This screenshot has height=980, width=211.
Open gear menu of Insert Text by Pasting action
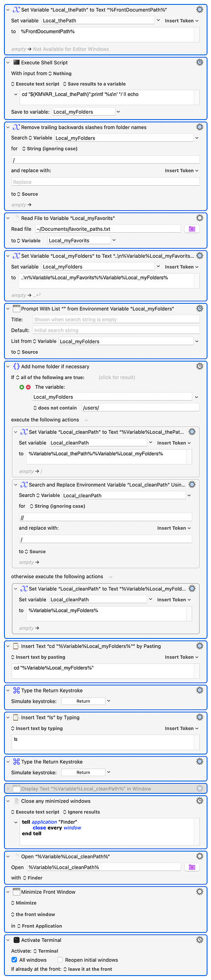click(x=199, y=646)
